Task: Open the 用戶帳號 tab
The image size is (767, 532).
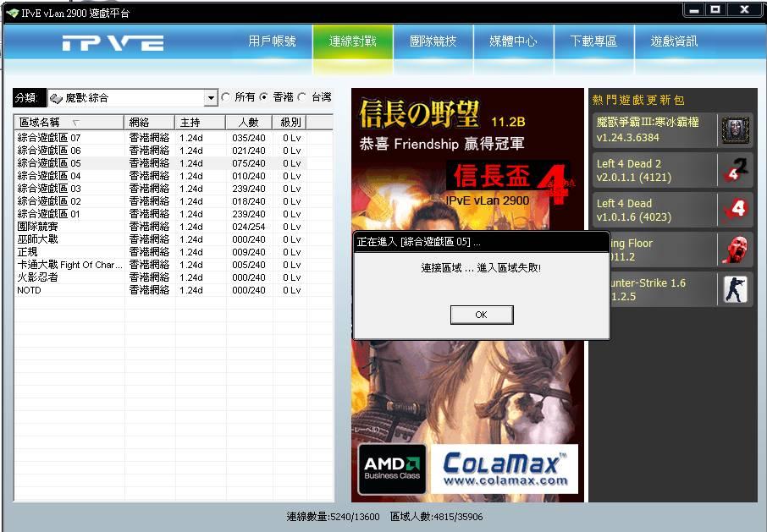Action: [272, 41]
